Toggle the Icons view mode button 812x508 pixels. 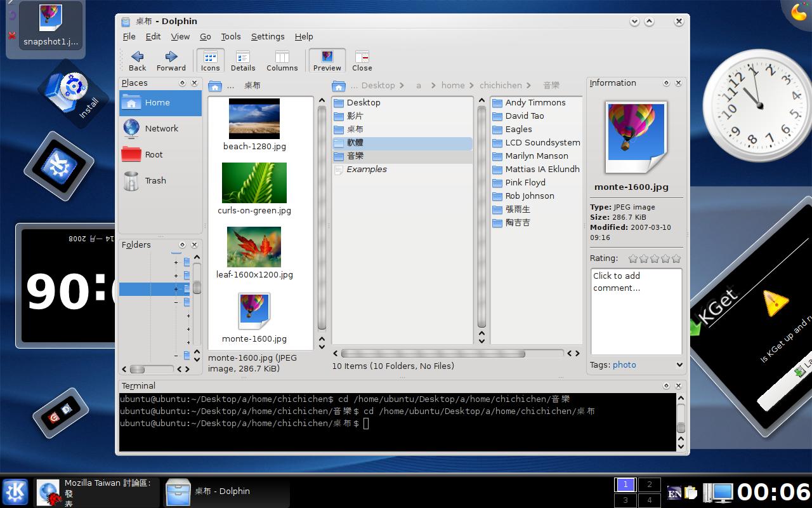[210, 60]
